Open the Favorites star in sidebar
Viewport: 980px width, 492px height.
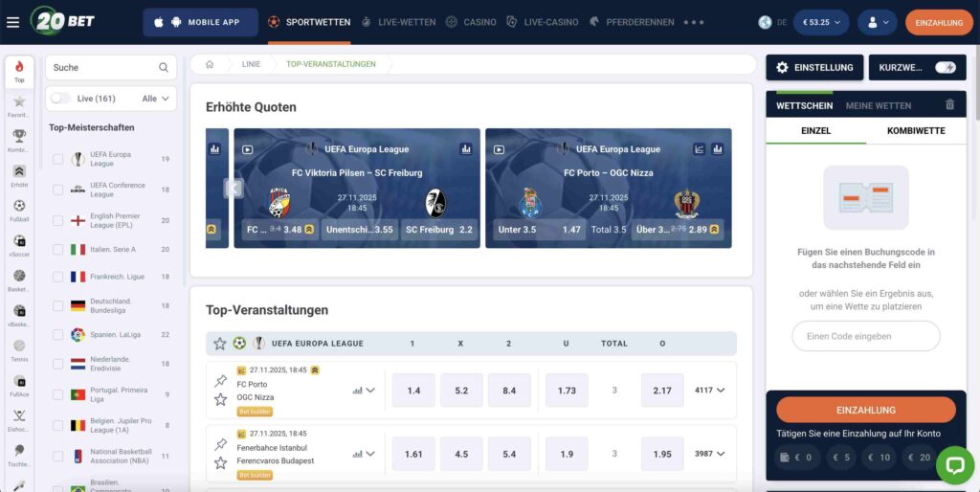pos(19,106)
